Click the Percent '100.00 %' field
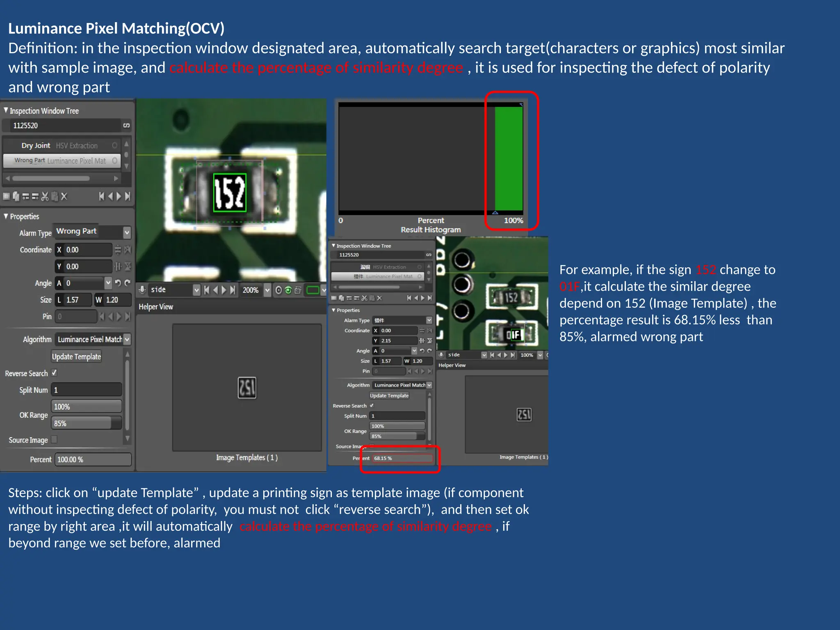The image size is (840, 630). point(93,459)
